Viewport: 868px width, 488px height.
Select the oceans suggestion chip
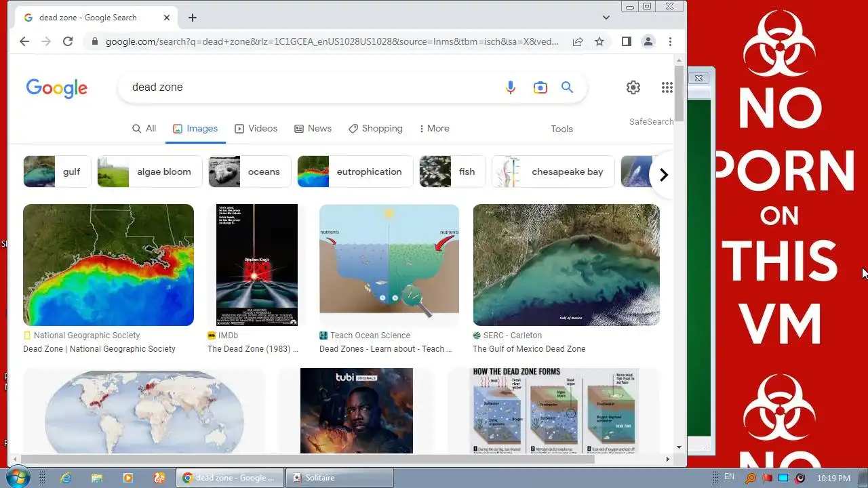(x=250, y=171)
